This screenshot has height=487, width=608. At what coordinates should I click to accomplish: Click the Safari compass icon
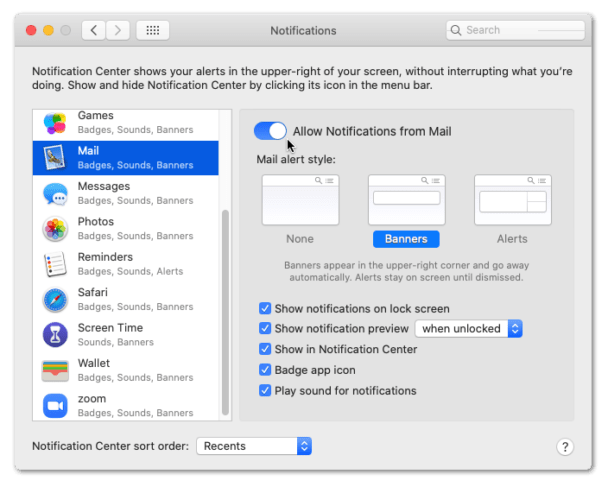pyautogui.click(x=55, y=299)
